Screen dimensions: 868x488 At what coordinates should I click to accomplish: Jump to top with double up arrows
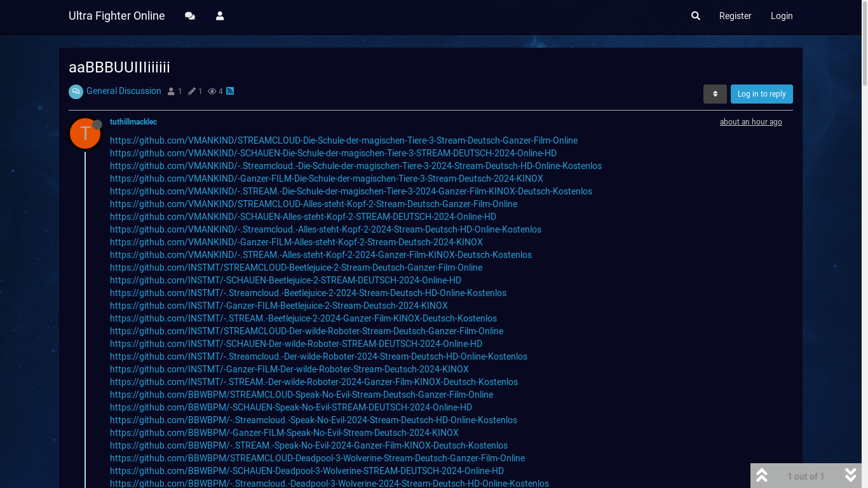(x=762, y=475)
